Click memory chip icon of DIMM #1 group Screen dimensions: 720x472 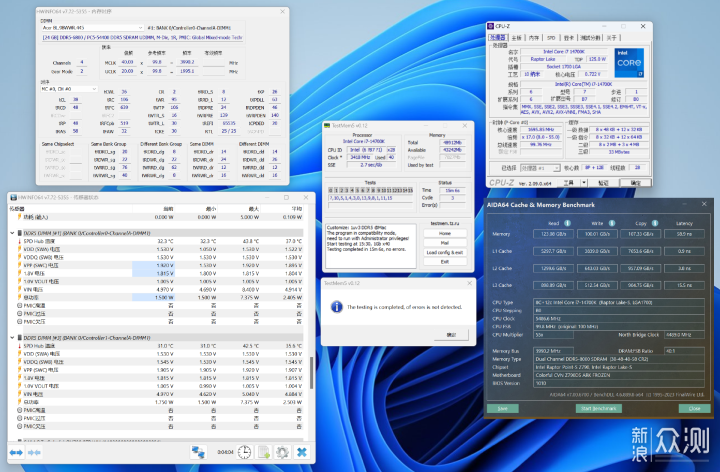pos(20,233)
